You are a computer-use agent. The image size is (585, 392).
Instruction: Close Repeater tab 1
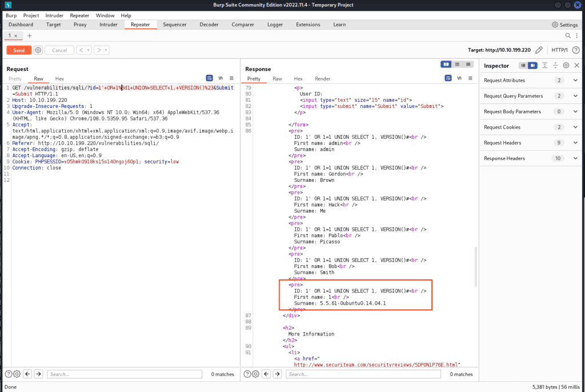click(x=15, y=36)
